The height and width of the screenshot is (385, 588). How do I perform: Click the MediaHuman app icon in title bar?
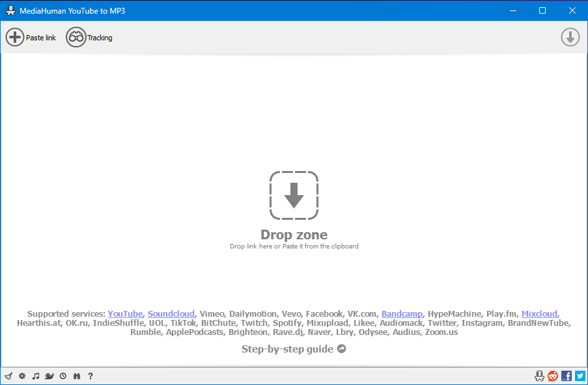pyautogui.click(x=11, y=10)
